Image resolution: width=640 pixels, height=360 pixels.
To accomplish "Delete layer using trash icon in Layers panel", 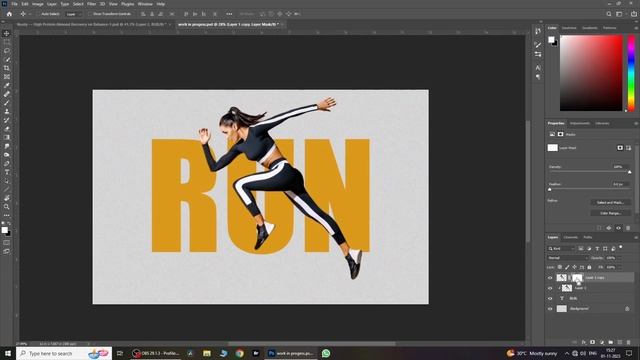I will click(x=629, y=342).
